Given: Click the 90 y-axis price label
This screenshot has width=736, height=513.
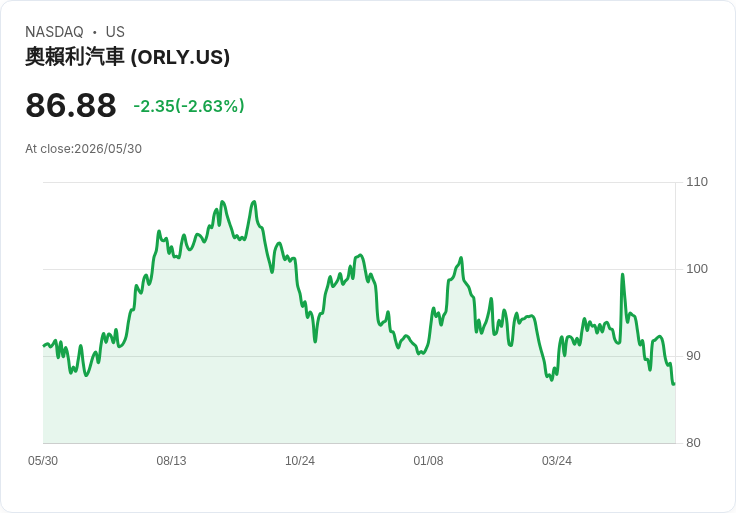Looking at the screenshot, I should [x=693, y=356].
